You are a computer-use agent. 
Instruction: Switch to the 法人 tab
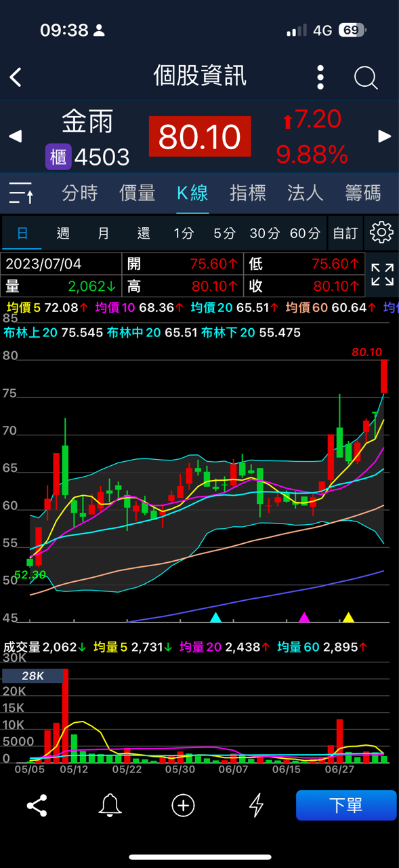tap(305, 193)
